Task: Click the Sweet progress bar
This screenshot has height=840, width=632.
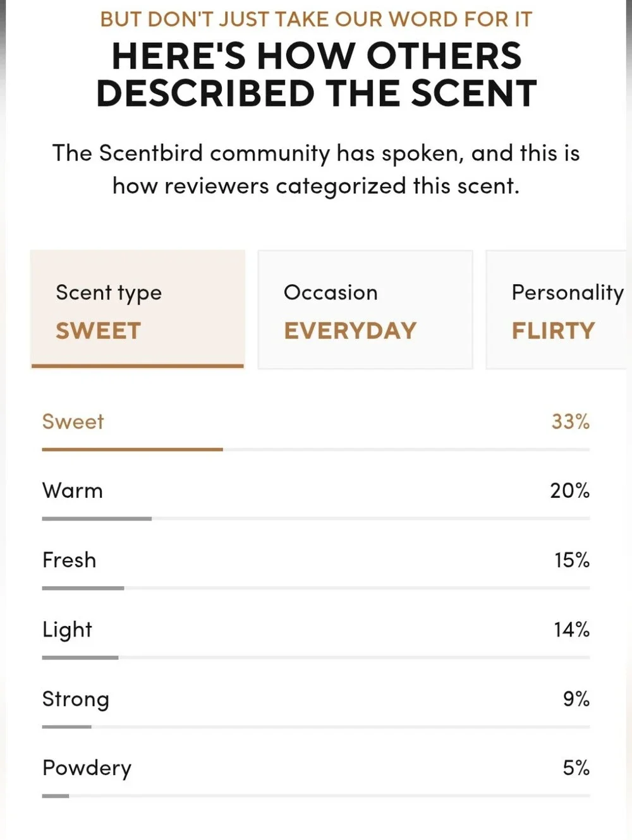Action: tap(316, 450)
